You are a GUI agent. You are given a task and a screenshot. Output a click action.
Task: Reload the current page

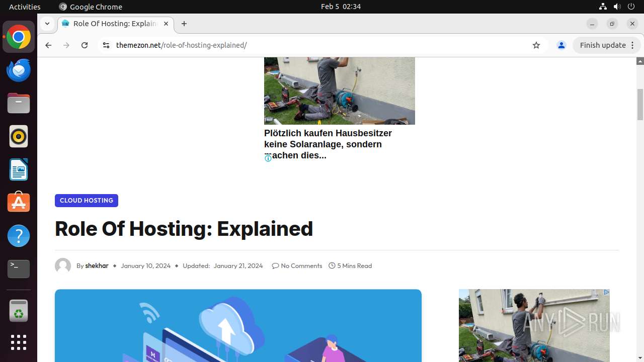85,45
